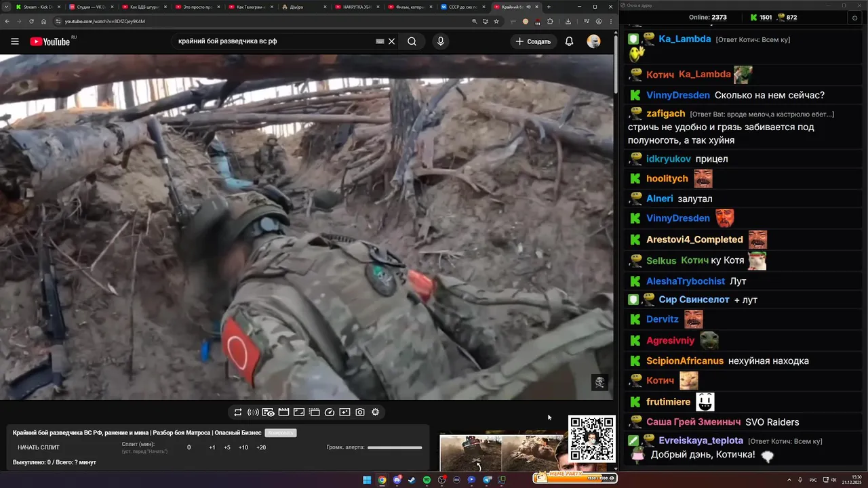Open YouTube notifications bell
The image size is (868, 488).
tap(570, 41)
